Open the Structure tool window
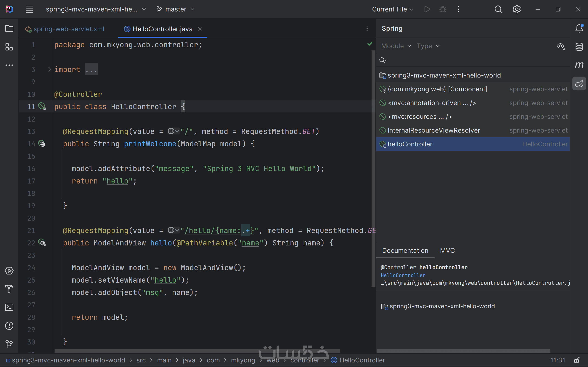 9,47
